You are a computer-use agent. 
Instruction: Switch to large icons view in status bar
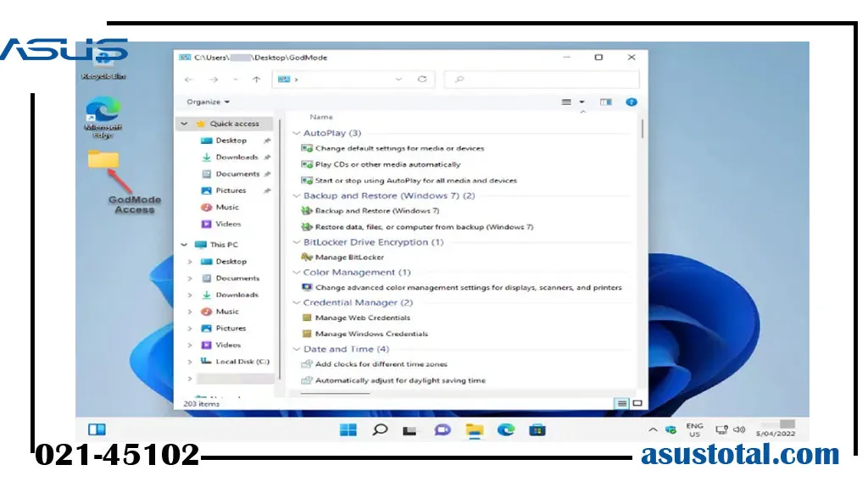tap(637, 403)
